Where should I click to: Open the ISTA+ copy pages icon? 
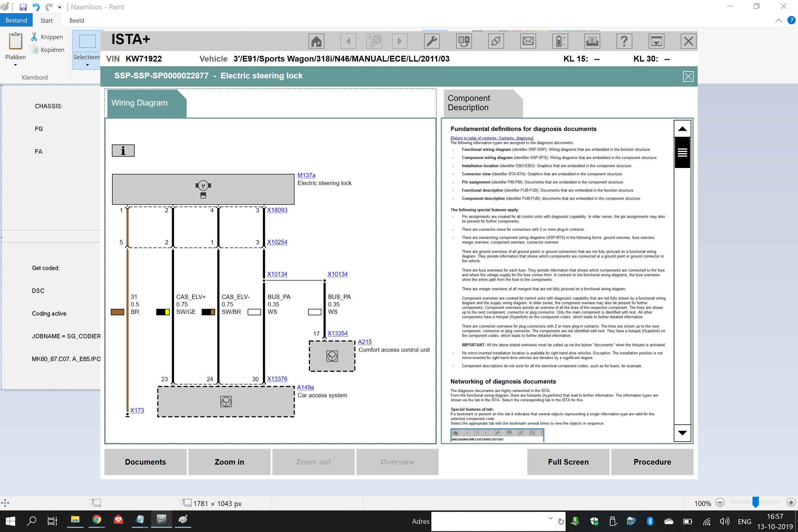point(374,41)
